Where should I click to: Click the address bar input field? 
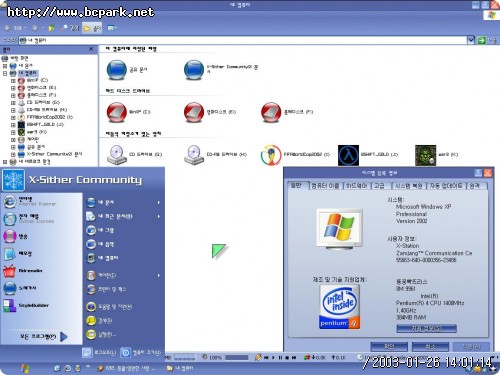click(x=243, y=40)
